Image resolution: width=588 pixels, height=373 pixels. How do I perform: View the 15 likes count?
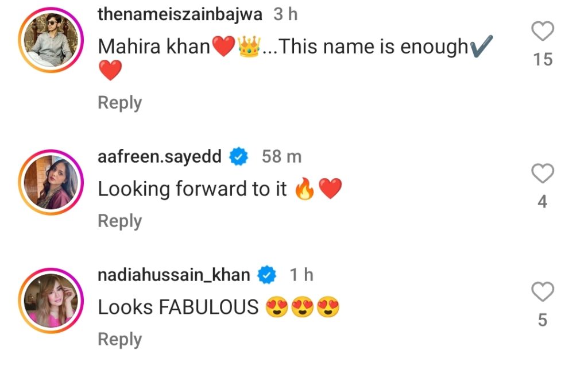point(543,59)
